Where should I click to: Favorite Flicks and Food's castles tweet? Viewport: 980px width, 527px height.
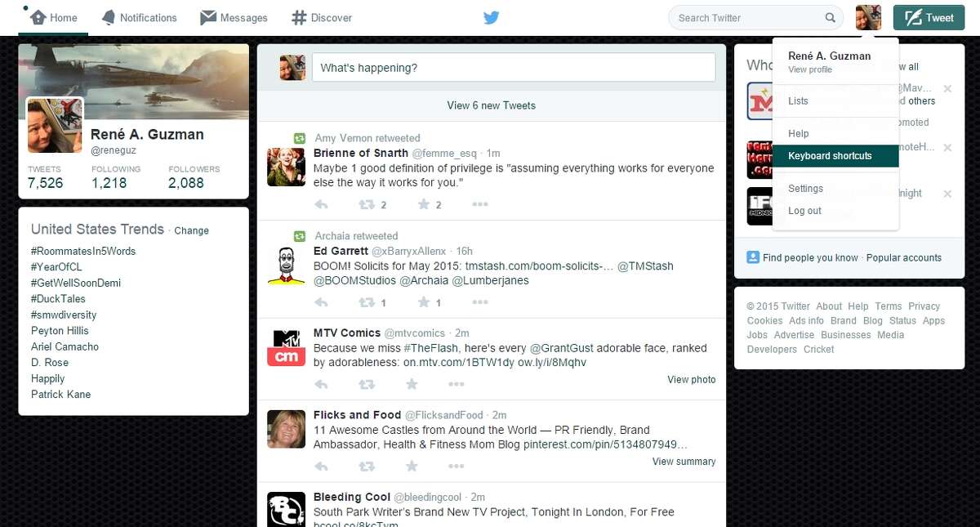[412, 466]
